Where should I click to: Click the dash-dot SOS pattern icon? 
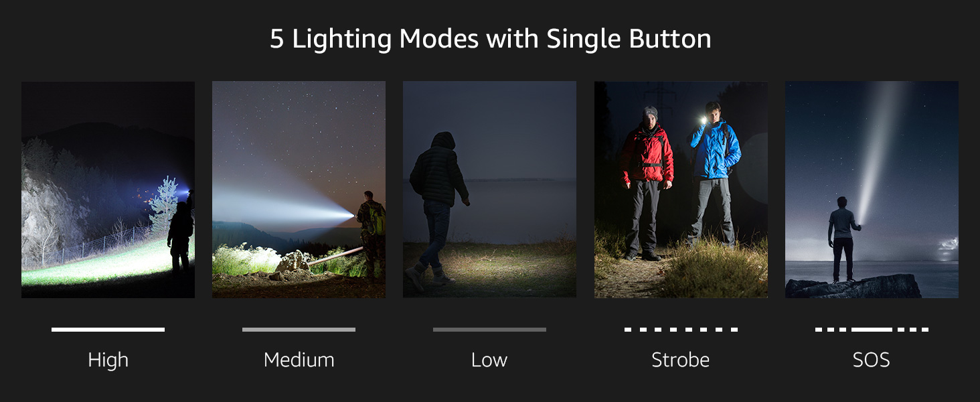coord(872,330)
